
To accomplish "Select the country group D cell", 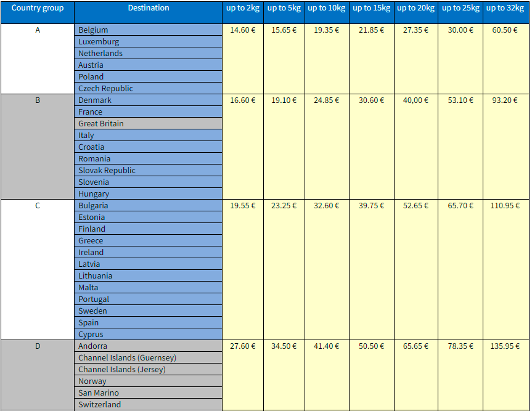I will click(x=37, y=346).
